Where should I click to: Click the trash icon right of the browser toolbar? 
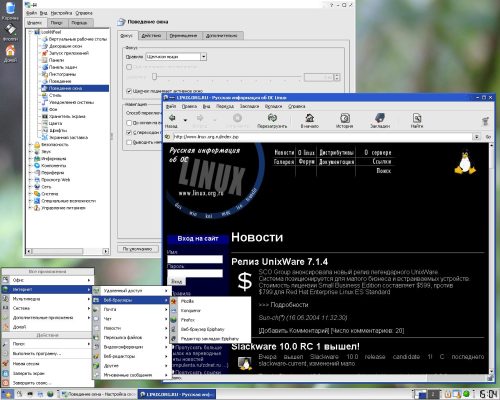pyautogui.click(x=485, y=121)
